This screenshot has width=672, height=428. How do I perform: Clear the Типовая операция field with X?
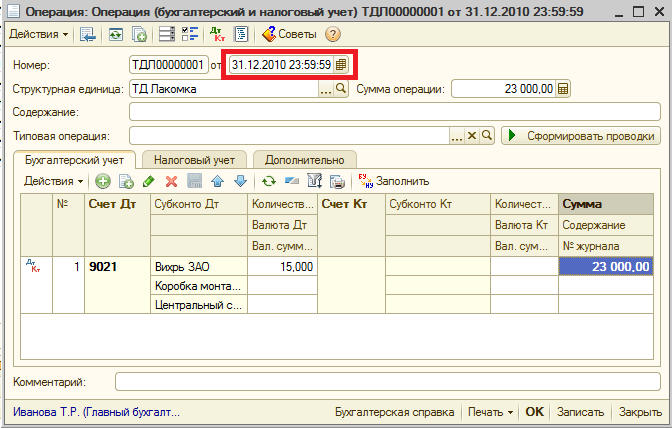473,135
